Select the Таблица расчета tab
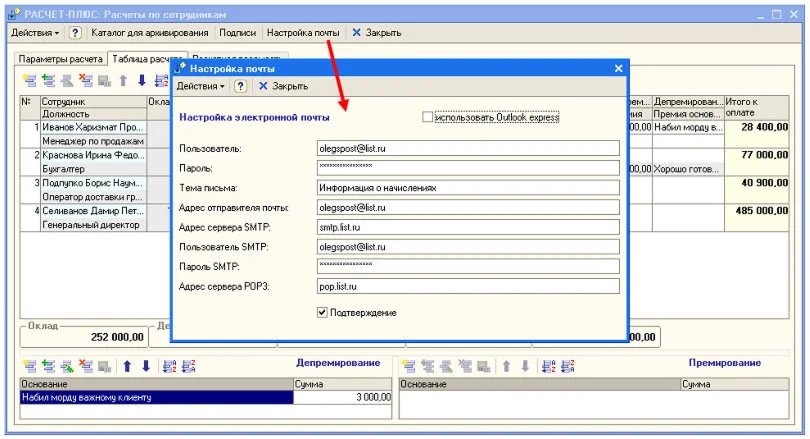Screen dimensions: 810x439 [148, 59]
